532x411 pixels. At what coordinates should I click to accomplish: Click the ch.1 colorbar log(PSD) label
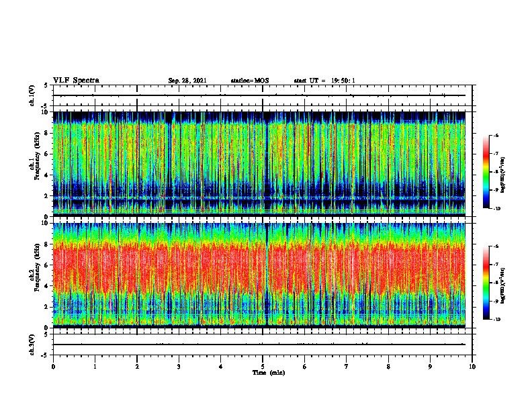point(503,175)
